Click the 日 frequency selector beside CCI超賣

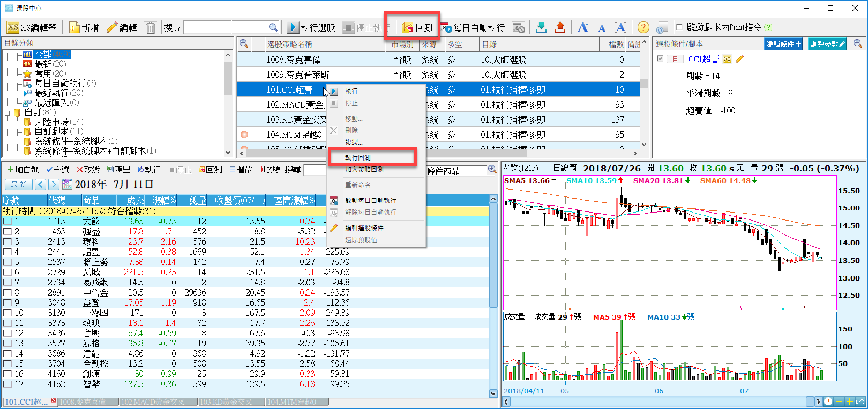point(675,59)
